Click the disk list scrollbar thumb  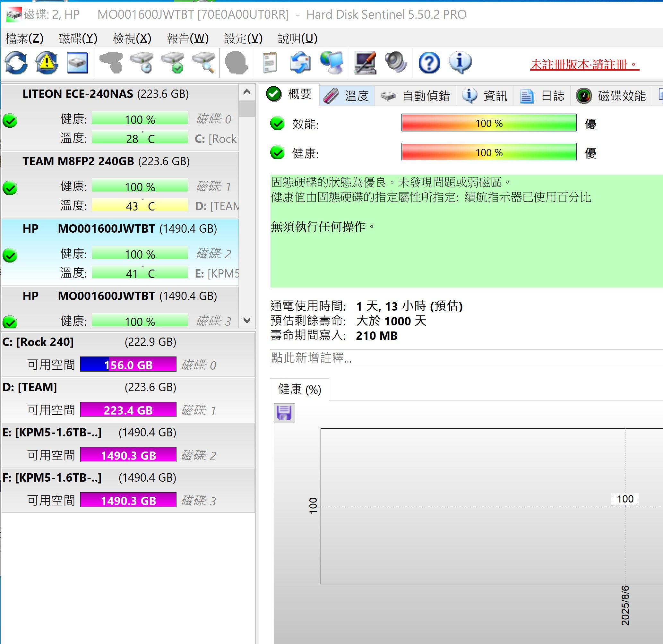[247, 108]
